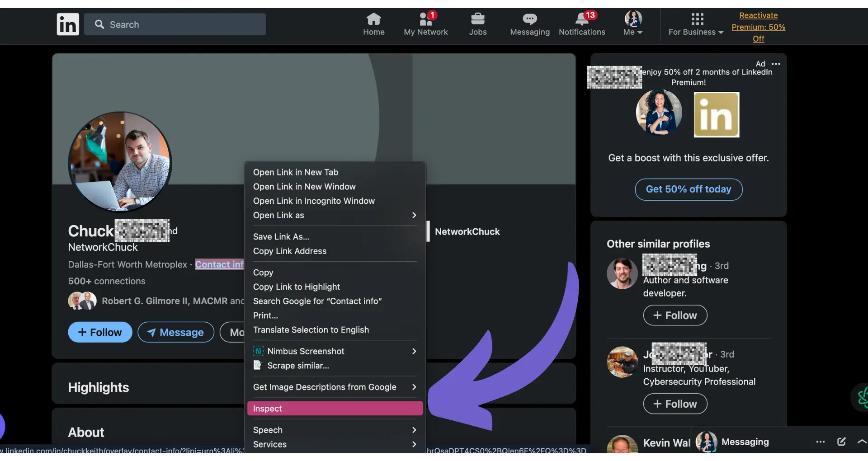
Task: Select Open Link in Incognito Window
Action: point(335,201)
